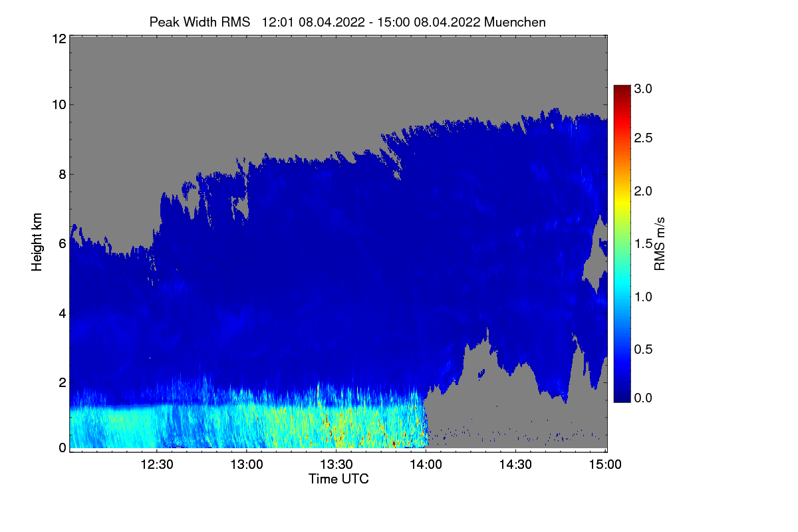This screenshot has width=798, height=532.
Task: Click the '14:30' time tick label
Action: click(x=516, y=464)
